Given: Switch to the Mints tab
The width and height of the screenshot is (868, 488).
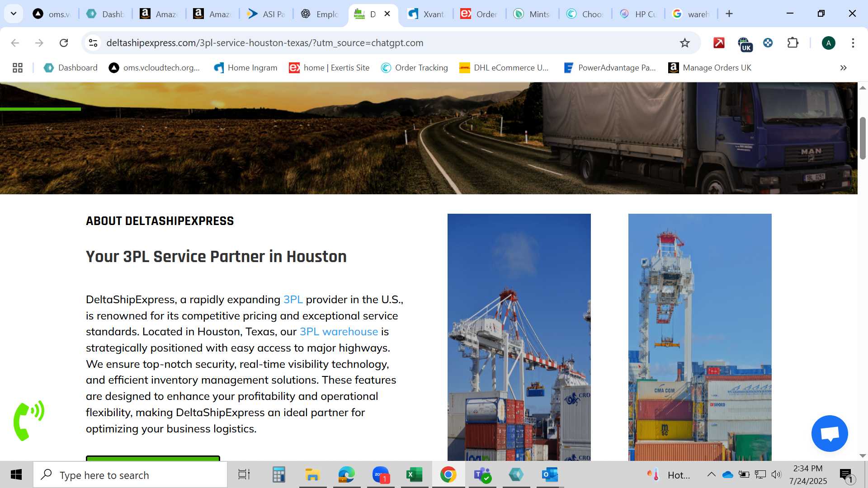Looking at the screenshot, I should 532,14.
